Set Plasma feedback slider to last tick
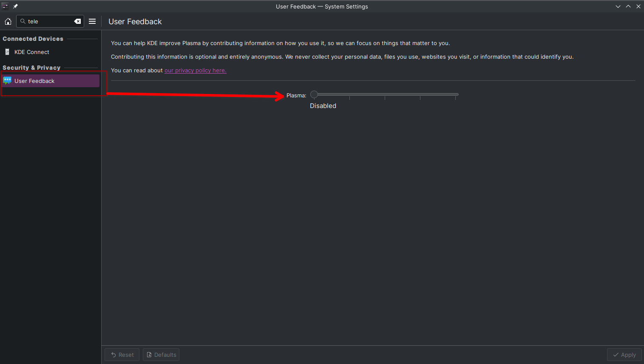 [455, 94]
